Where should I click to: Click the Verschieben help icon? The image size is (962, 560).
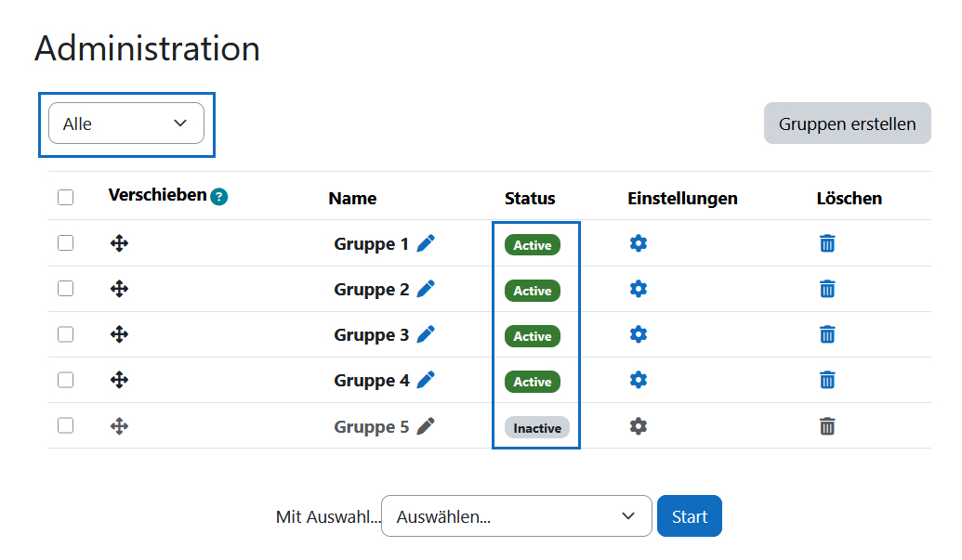218,197
